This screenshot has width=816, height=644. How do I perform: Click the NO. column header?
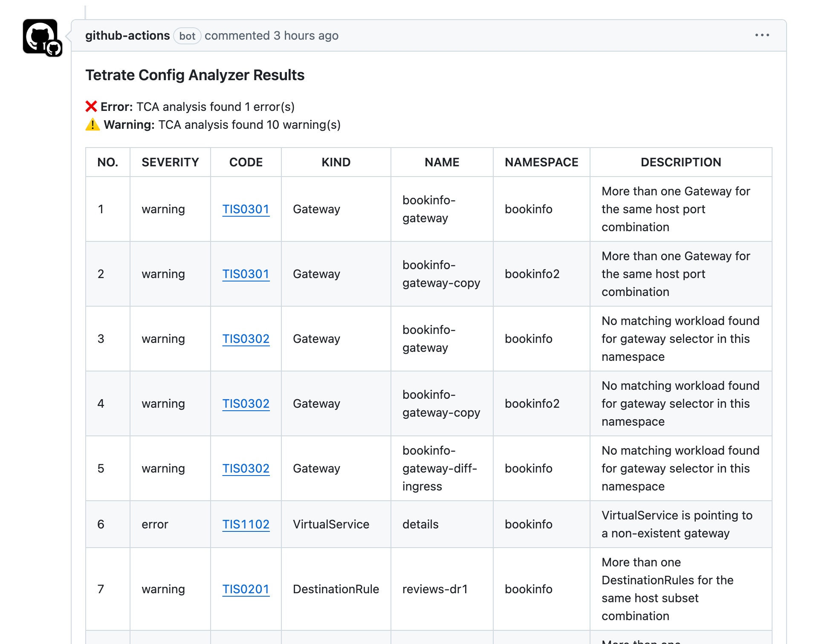(108, 162)
